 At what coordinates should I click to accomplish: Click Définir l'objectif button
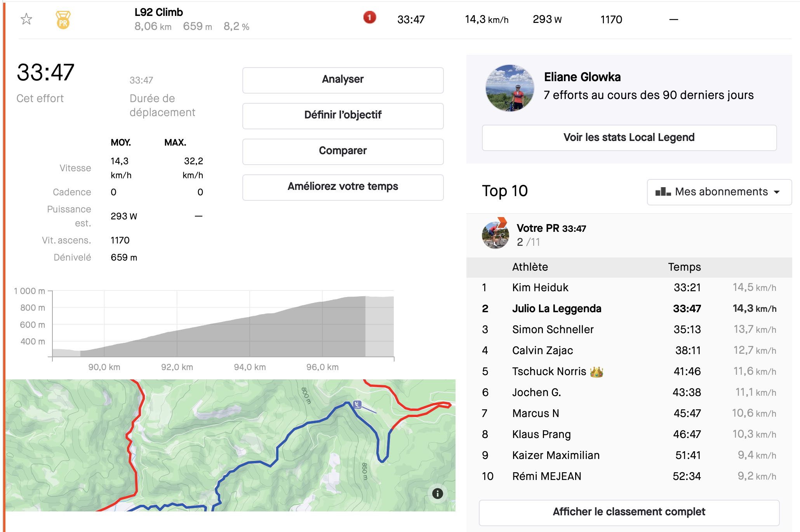click(343, 115)
